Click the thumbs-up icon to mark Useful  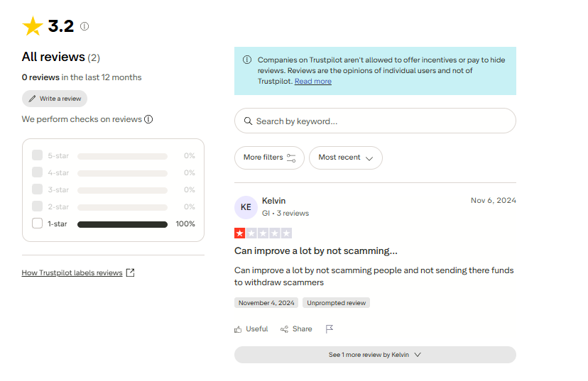click(238, 329)
